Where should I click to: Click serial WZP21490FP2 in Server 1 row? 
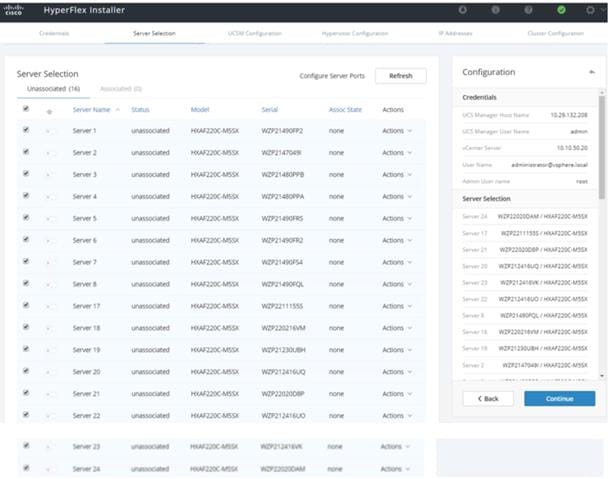click(x=282, y=131)
